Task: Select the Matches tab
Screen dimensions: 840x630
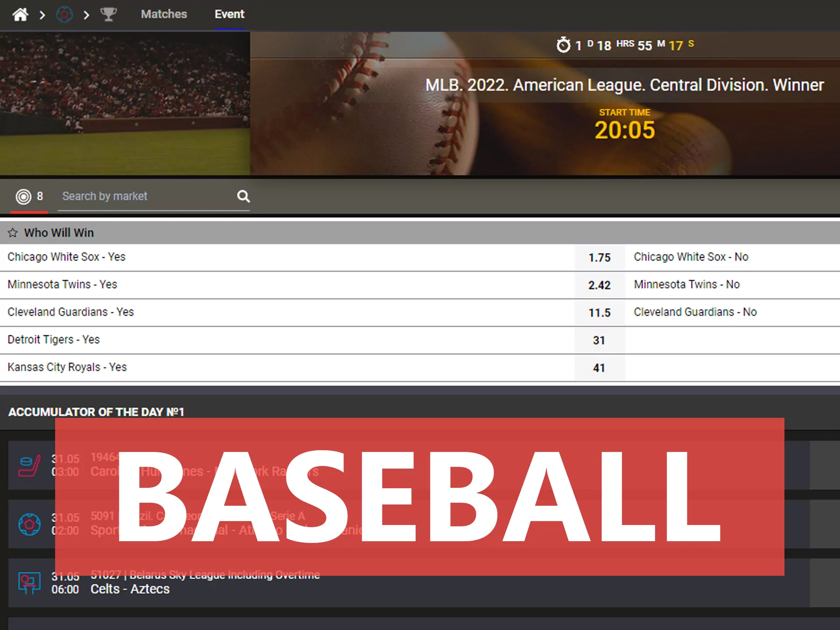Action: coord(163,13)
